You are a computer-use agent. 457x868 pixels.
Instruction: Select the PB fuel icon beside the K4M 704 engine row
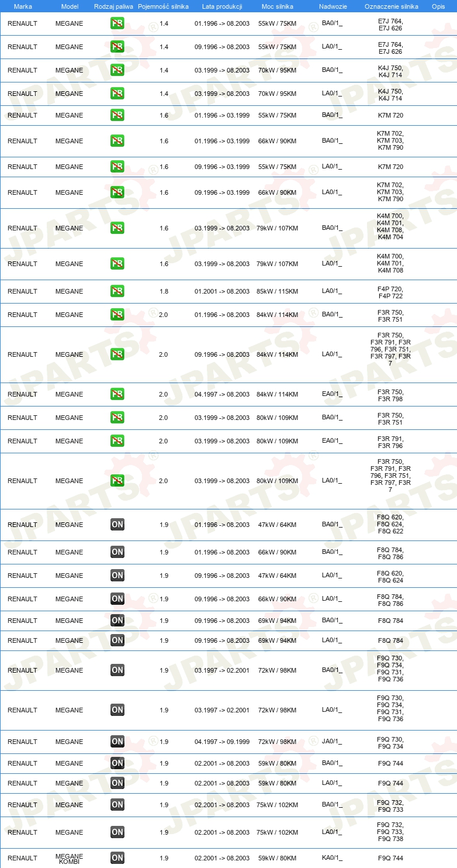pyautogui.click(x=117, y=228)
